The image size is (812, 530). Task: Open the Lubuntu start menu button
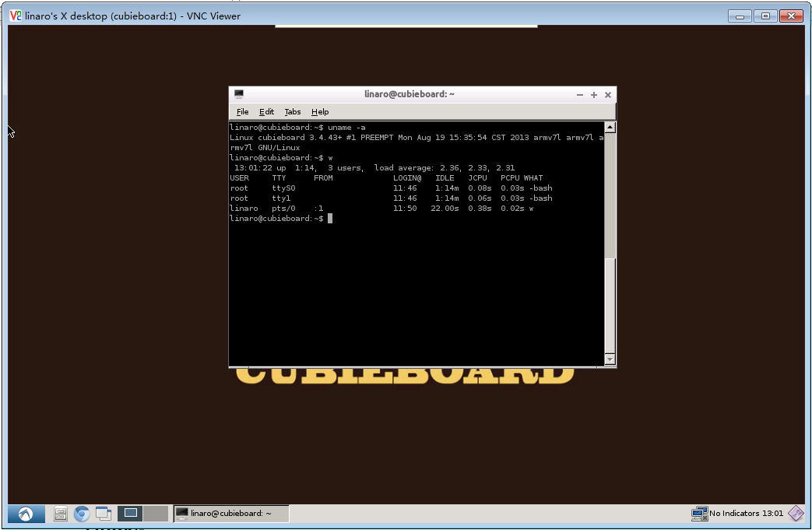point(26,514)
